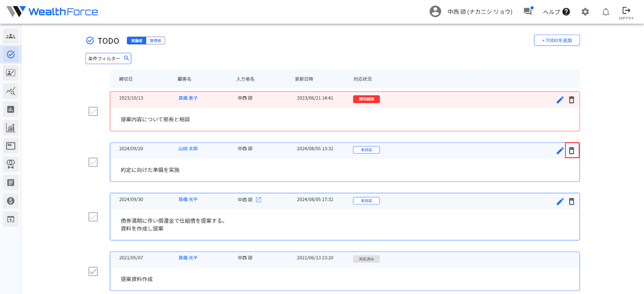Edit the 山田 太郎 TODO with pencil icon

coord(560,151)
